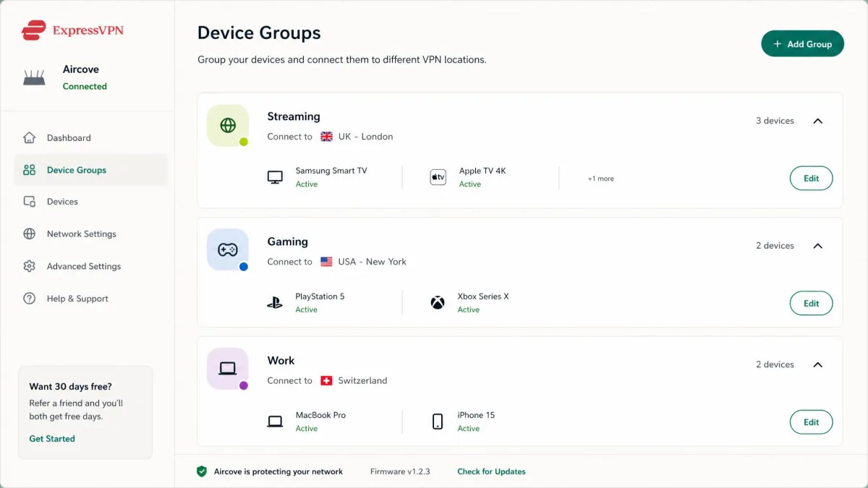Edit the Work group

click(811, 422)
